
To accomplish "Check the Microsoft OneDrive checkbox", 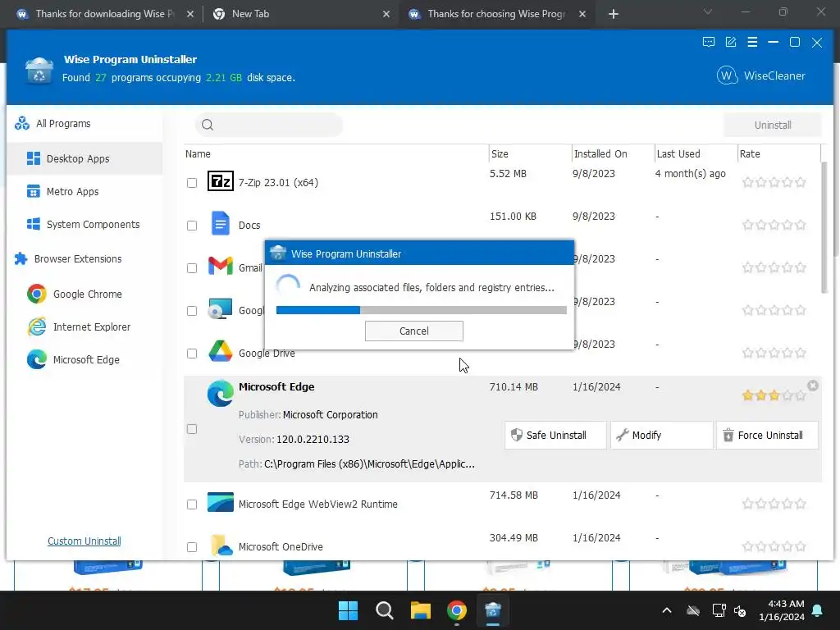I will (192, 547).
